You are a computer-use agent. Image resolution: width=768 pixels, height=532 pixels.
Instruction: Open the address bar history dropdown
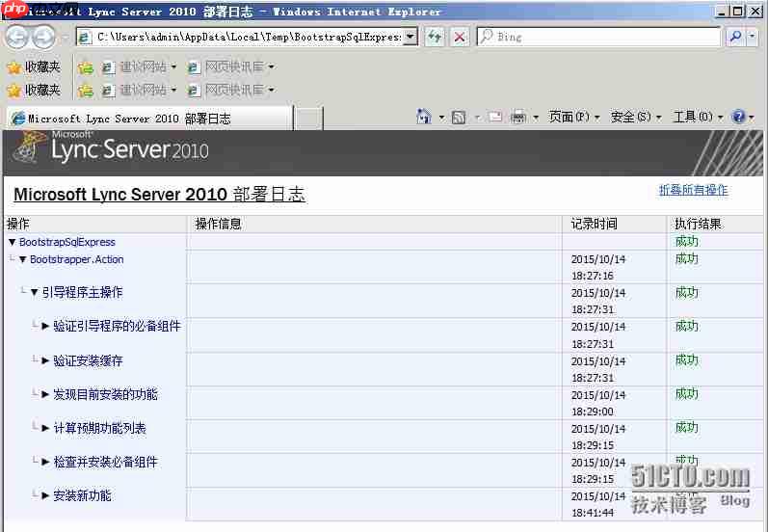click(x=410, y=37)
